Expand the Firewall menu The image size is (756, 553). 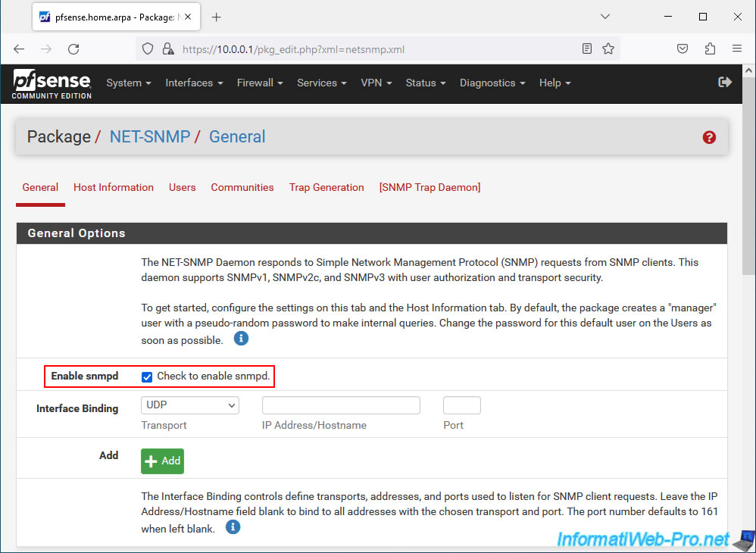coord(260,83)
